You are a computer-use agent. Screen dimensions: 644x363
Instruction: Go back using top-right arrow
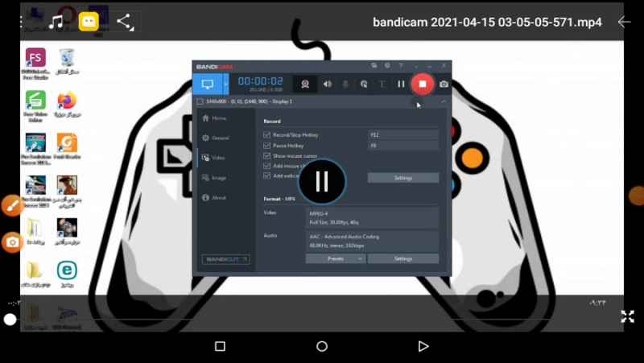[625, 22]
